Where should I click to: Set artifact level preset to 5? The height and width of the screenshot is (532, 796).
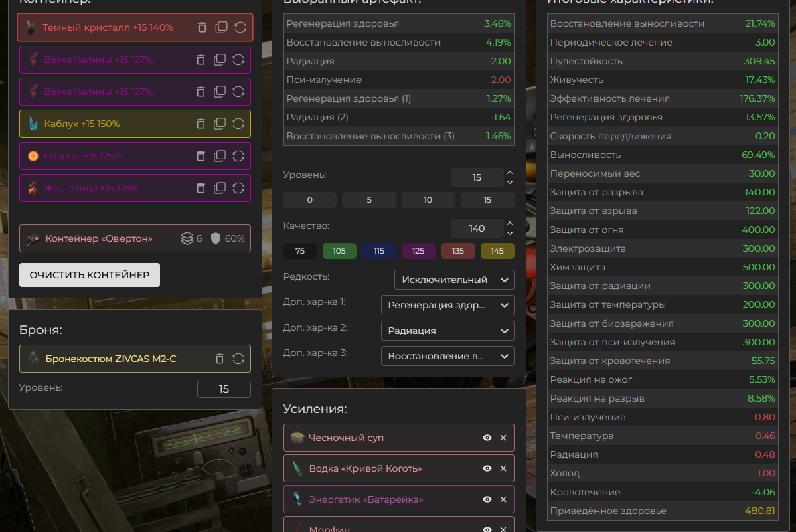point(369,200)
